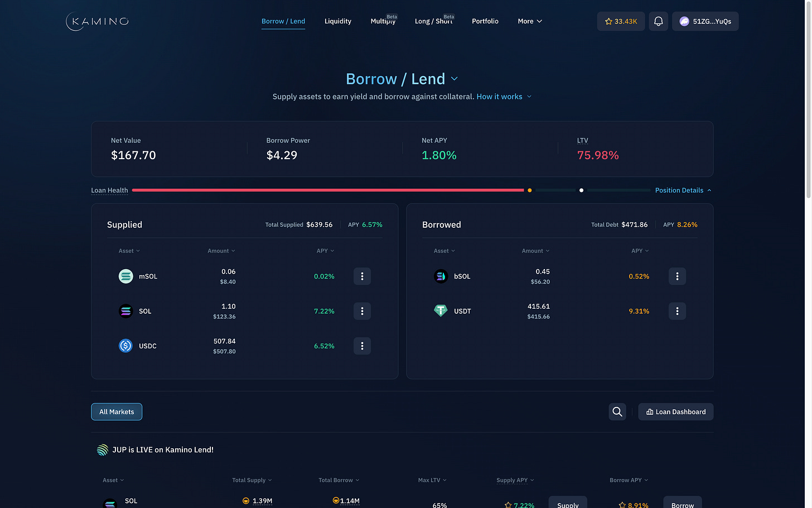812x508 pixels.
Task: Open the three-dot menu for USDC
Action: (x=362, y=346)
